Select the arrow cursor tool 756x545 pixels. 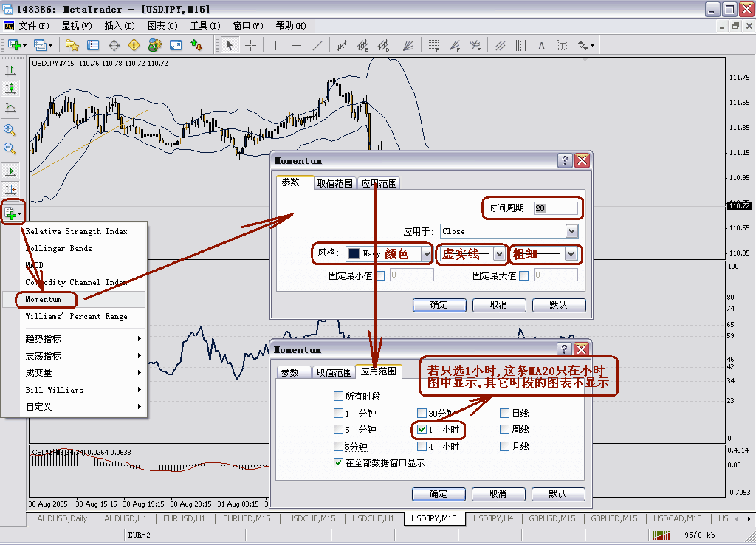pos(230,45)
